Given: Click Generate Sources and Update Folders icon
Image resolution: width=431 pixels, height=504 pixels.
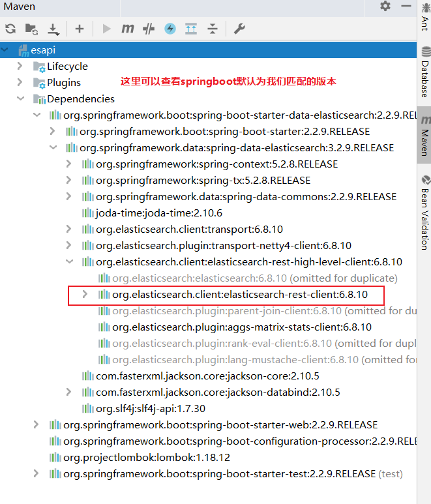Looking at the screenshot, I should tap(31, 29).
